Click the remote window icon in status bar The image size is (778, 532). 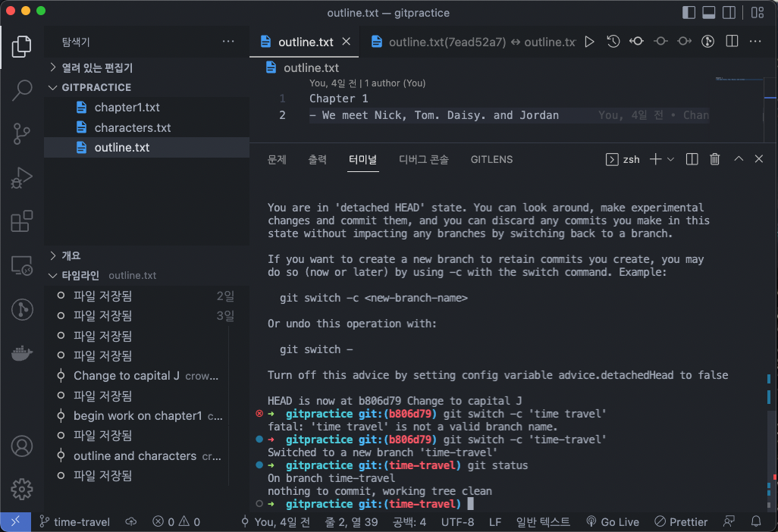[15, 521]
